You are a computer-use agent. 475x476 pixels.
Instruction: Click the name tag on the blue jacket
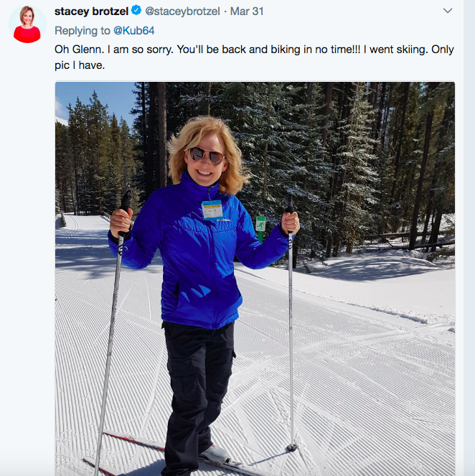(212, 210)
